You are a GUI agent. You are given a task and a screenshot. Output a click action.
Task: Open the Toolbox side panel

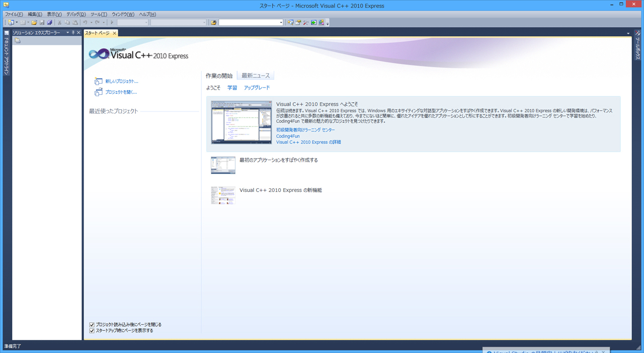click(638, 48)
